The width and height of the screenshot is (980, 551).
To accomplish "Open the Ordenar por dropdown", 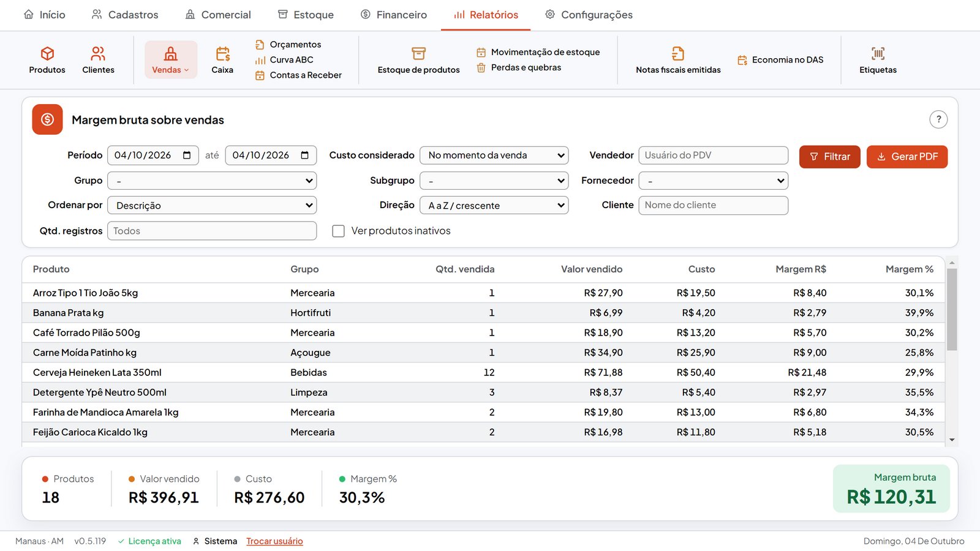I will (x=212, y=205).
